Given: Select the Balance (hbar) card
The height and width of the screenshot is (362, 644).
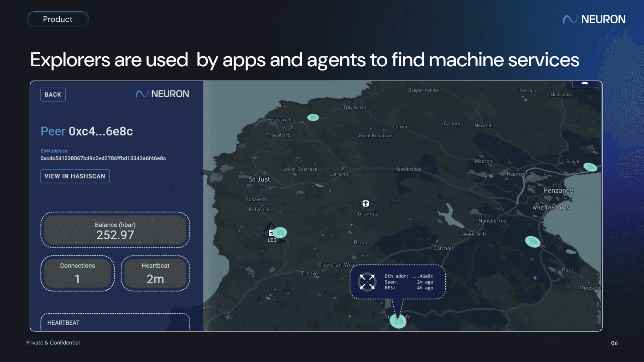Looking at the screenshot, I should click(x=115, y=230).
